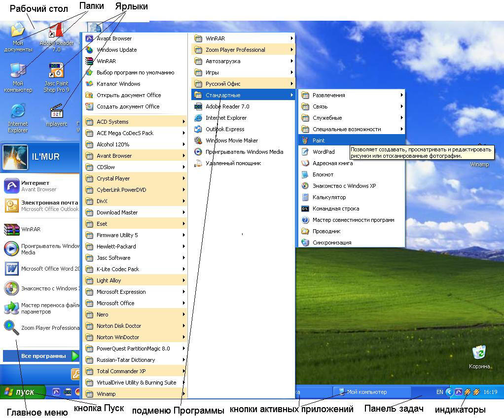504x420 pixels.
Task: Expand the Связь submenu arrow
Action: click(401, 106)
